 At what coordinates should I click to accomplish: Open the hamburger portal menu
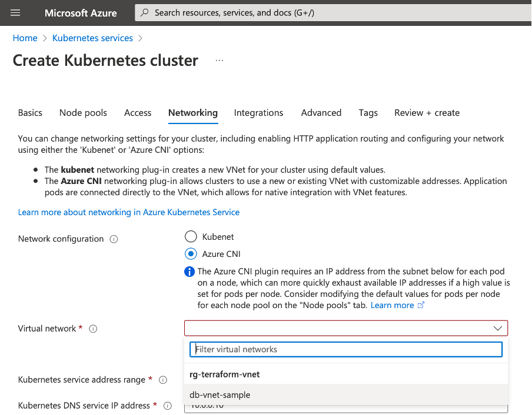click(15, 13)
